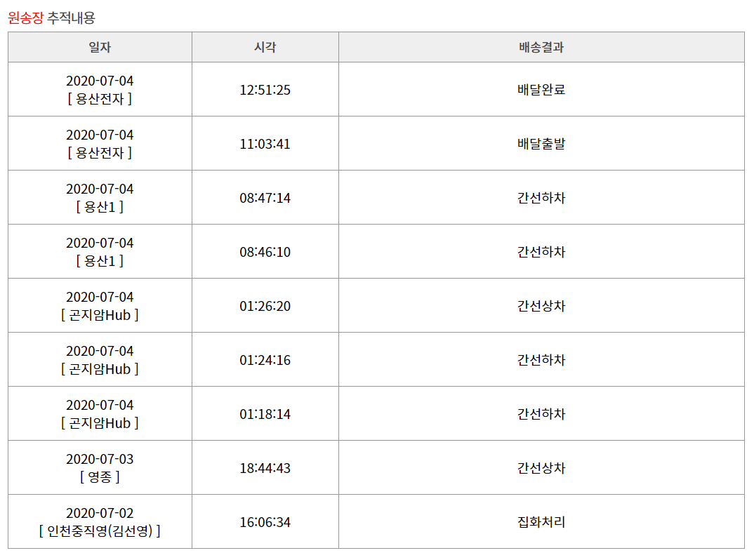Click the 시각 column header
Viewport: 754px width, 560px height.
(x=265, y=48)
